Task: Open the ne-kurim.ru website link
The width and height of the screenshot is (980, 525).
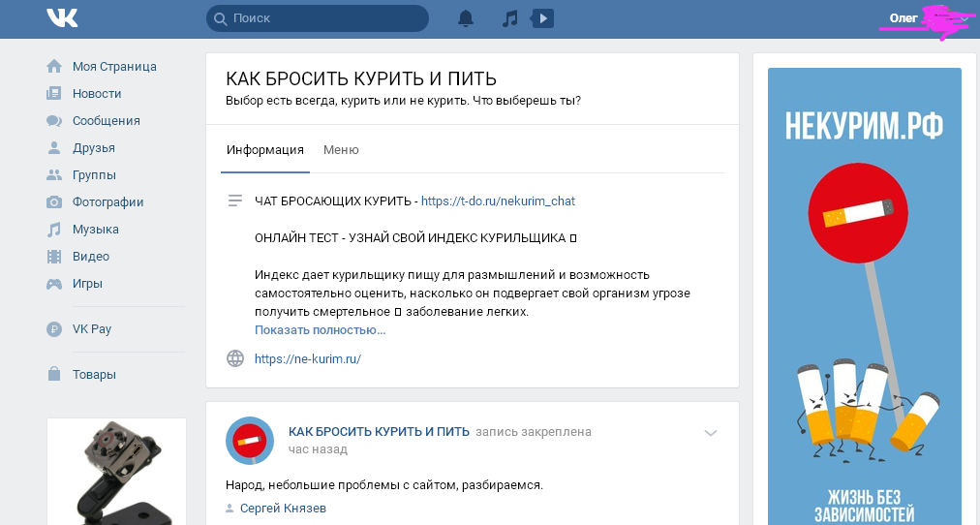Action: tap(308, 358)
